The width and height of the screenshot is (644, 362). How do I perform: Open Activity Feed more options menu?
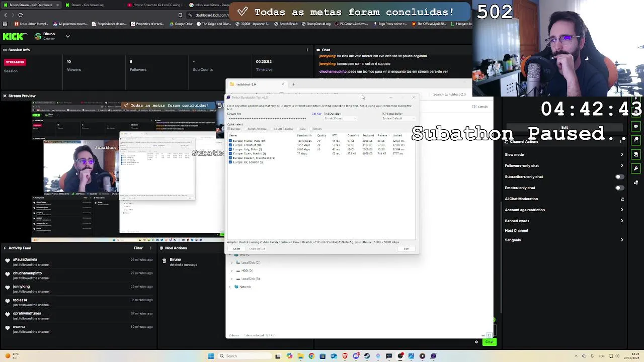coord(150,248)
